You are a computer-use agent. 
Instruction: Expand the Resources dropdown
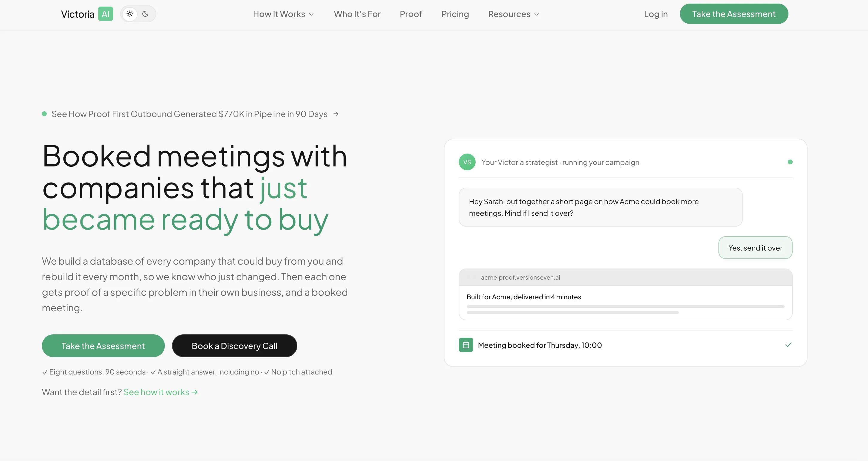pos(514,14)
